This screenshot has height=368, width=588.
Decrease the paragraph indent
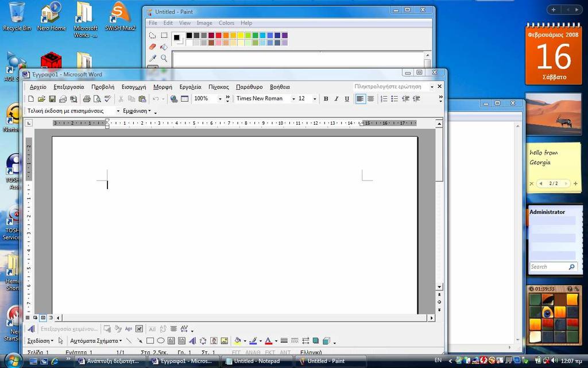405,99
